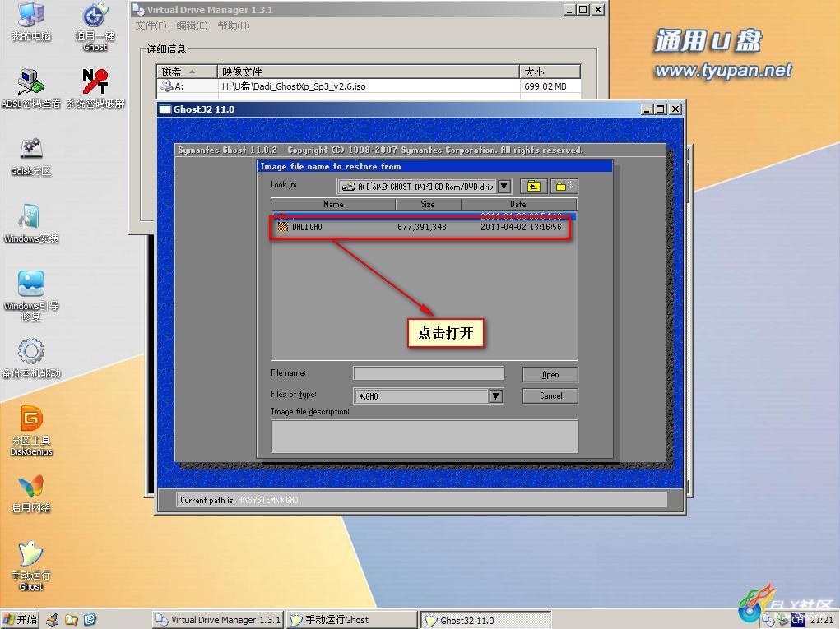Click the 677,391,348 size value
The width and height of the screenshot is (840, 629).
(x=421, y=227)
